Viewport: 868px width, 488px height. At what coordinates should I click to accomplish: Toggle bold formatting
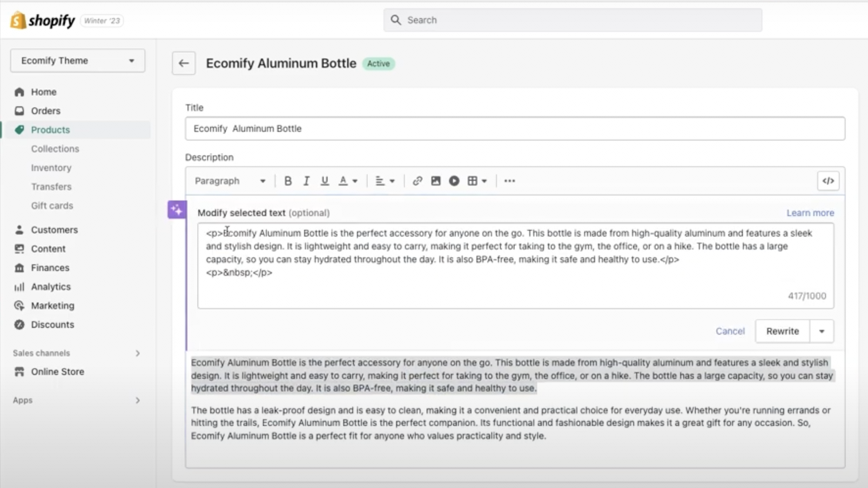288,181
